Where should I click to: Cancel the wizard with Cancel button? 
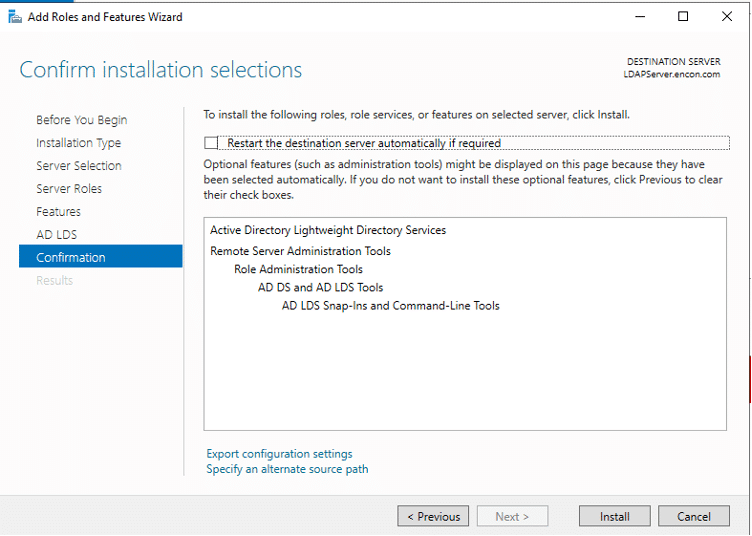tap(693, 517)
